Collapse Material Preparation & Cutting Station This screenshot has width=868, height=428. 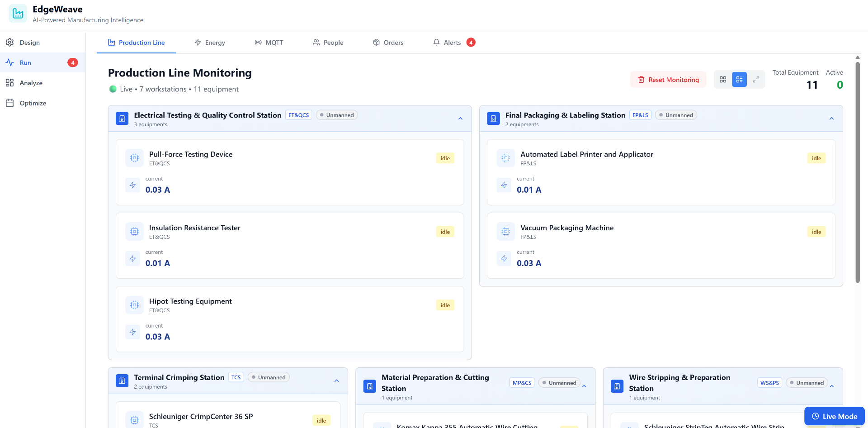tap(584, 386)
